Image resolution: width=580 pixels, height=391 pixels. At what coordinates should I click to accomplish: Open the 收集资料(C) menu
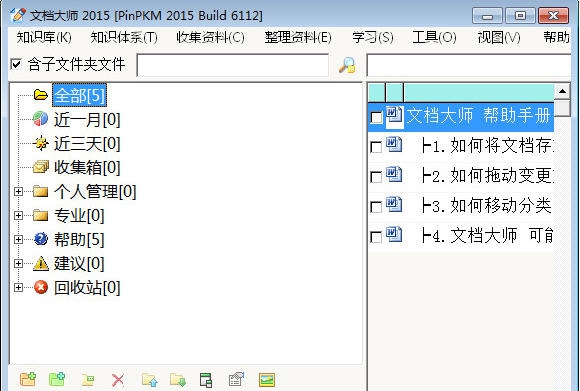point(210,37)
